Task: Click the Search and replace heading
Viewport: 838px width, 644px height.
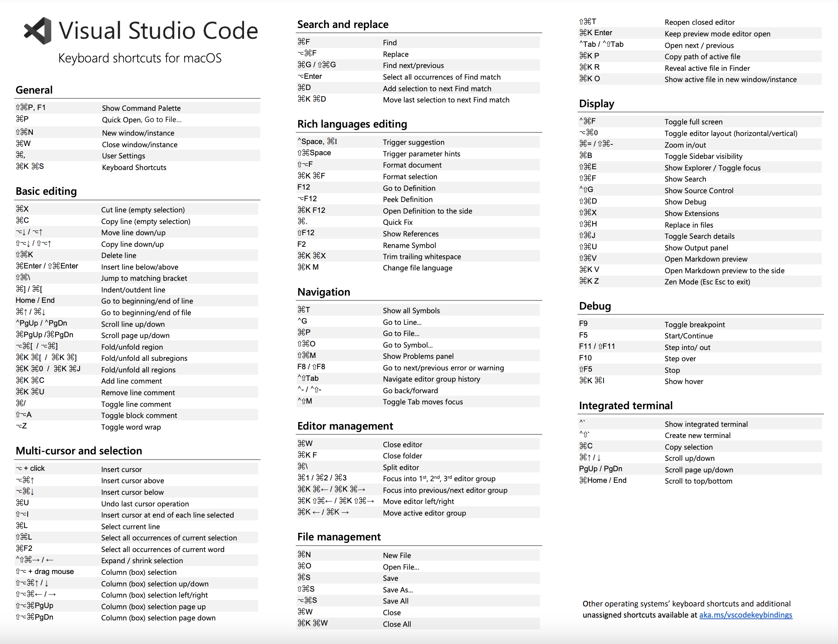Action: 343,24
